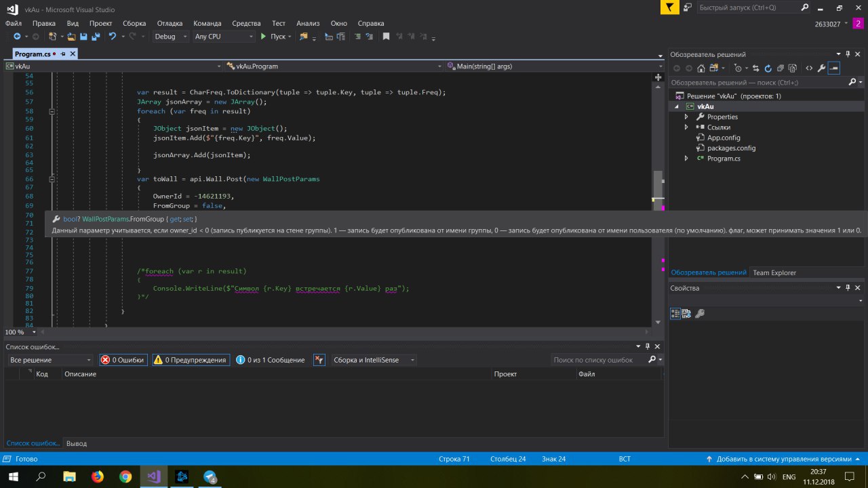
Task: Click the Alphabetical sort icon in Properties panel
Action: pos(686,313)
